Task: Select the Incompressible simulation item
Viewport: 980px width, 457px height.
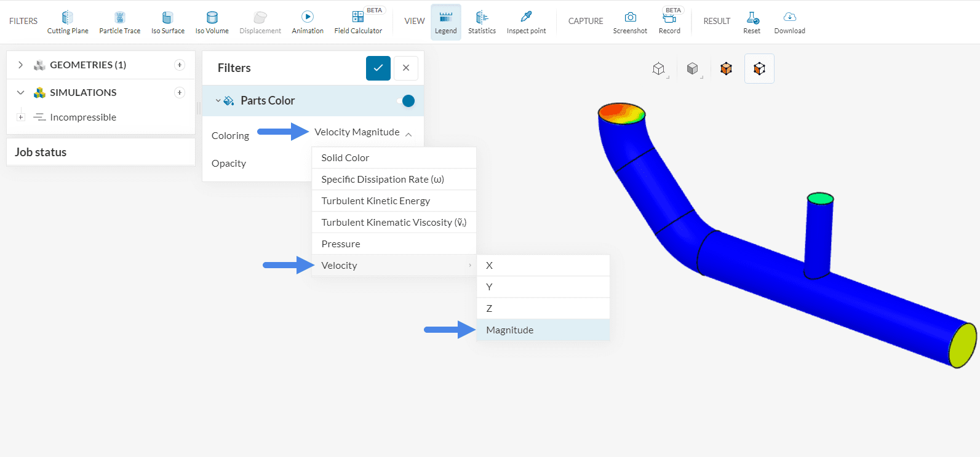Action: point(83,117)
